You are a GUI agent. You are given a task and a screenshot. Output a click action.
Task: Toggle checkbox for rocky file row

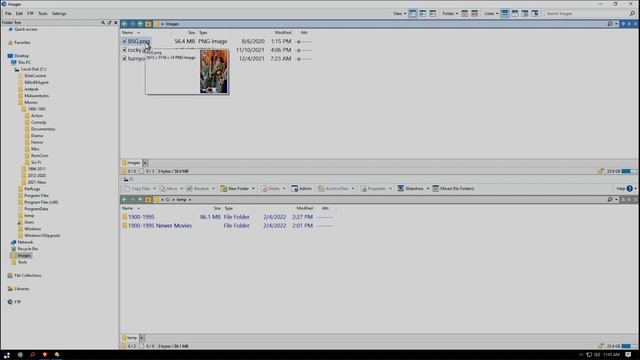pyautogui.click(x=124, y=50)
